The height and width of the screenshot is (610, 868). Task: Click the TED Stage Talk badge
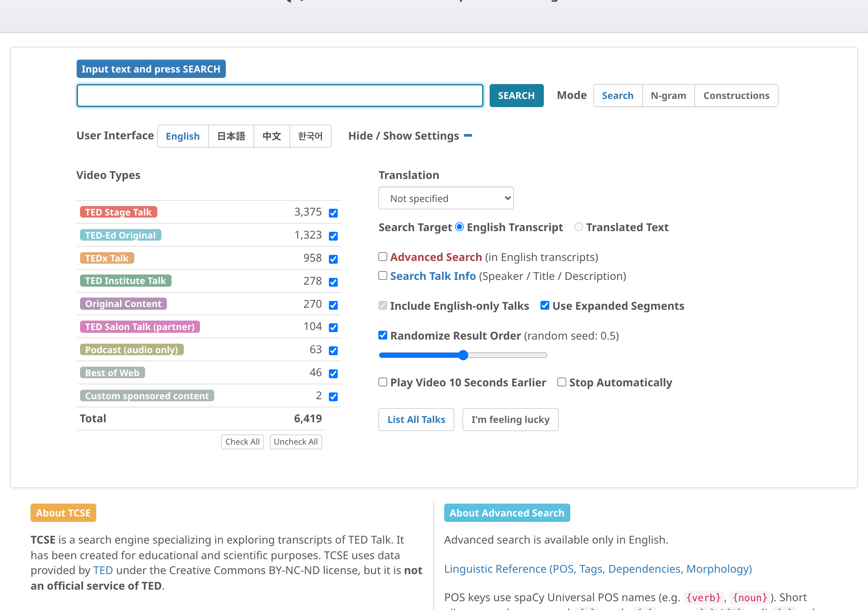118,212
